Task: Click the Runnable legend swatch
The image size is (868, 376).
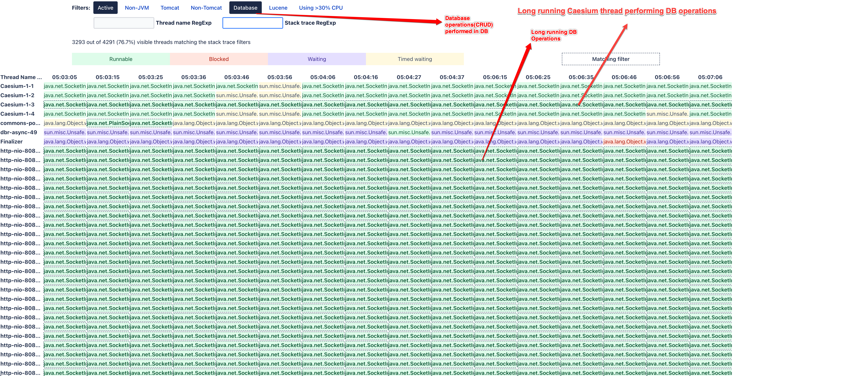Action: 121,59
